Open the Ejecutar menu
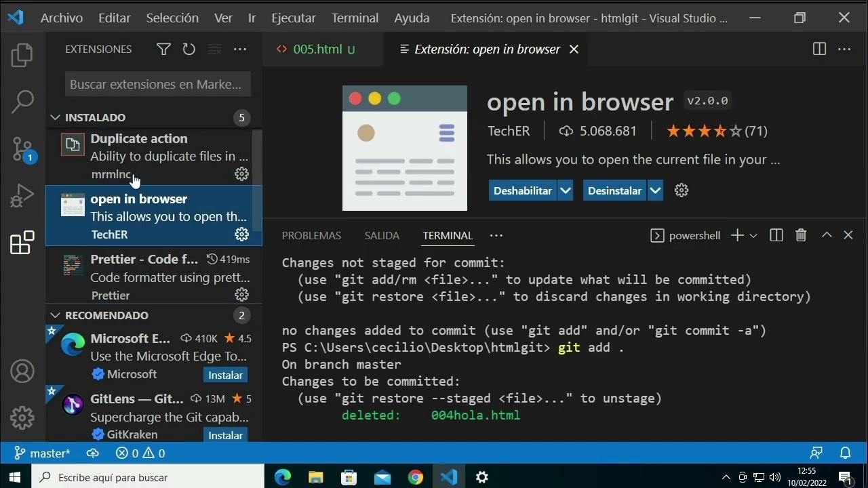Image resolution: width=868 pixels, height=488 pixels. [294, 18]
